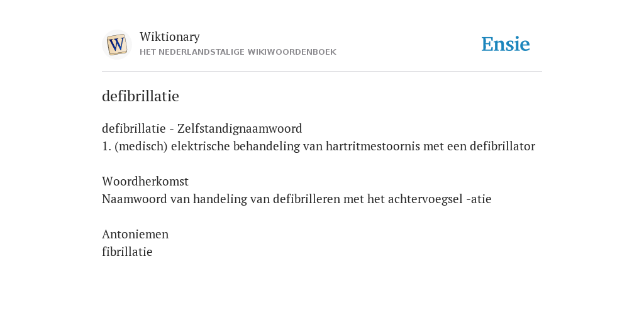This screenshot has width=644, height=322.
Task: Click the Wiktionary tile logo icon
Action: pos(116,45)
